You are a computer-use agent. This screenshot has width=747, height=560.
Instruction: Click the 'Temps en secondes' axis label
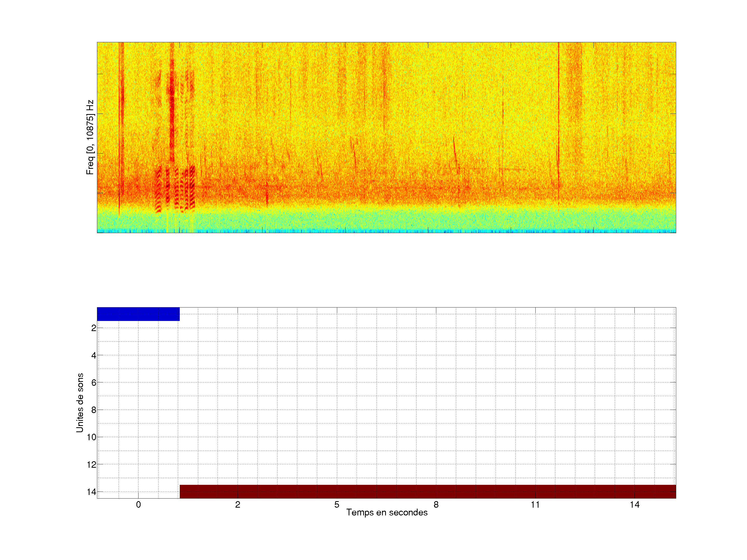point(387,512)
